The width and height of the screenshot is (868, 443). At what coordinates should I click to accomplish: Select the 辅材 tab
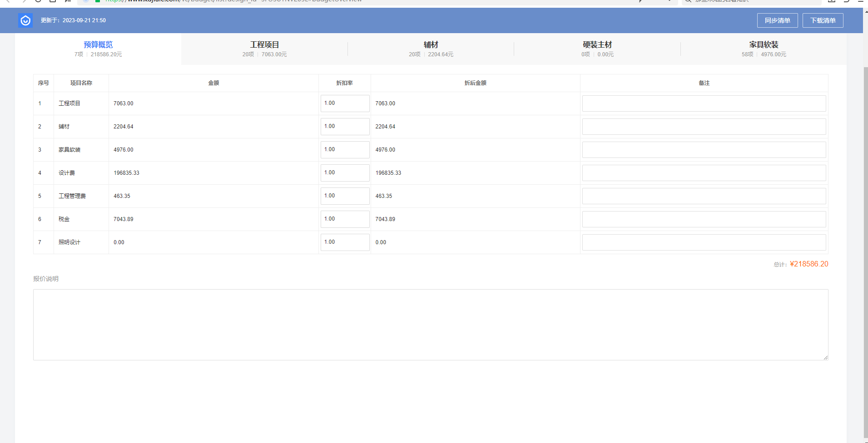click(431, 49)
